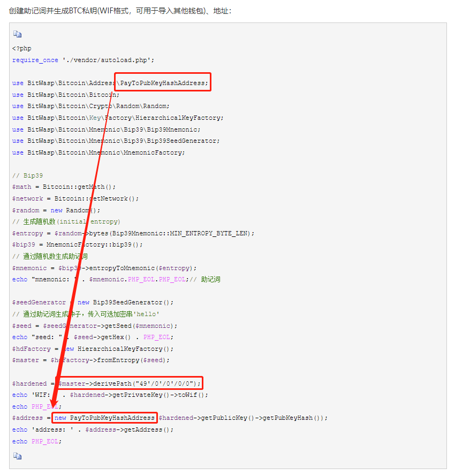Click the HierarchicalKeyFactory use statement
The height and width of the screenshot is (476, 455).
tap(118, 118)
